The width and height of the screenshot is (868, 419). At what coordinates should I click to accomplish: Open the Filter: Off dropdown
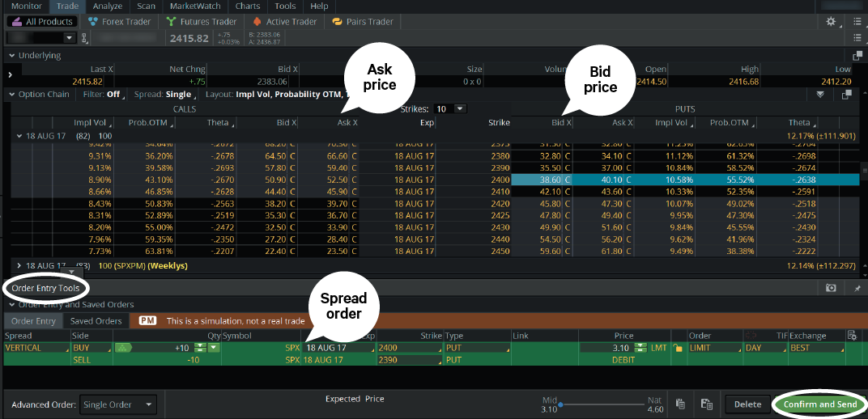point(104,94)
